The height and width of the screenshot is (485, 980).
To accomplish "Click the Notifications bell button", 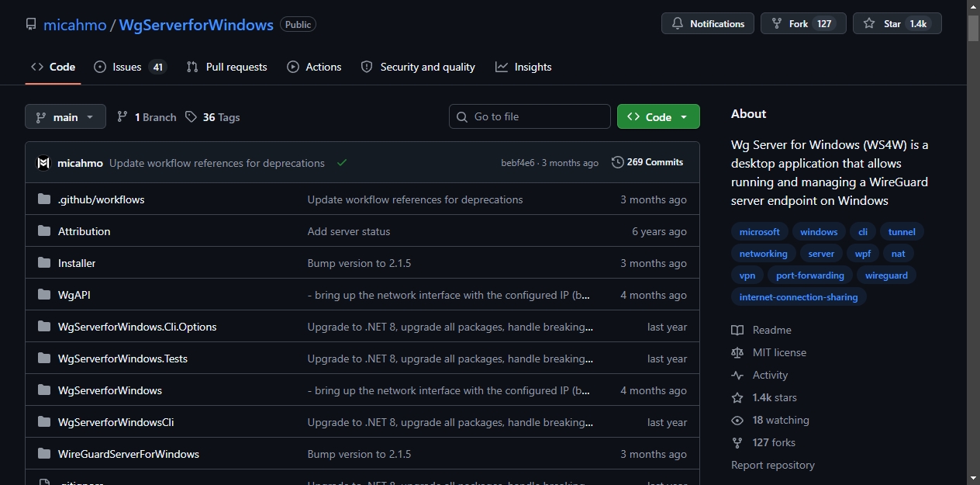I will tap(708, 23).
